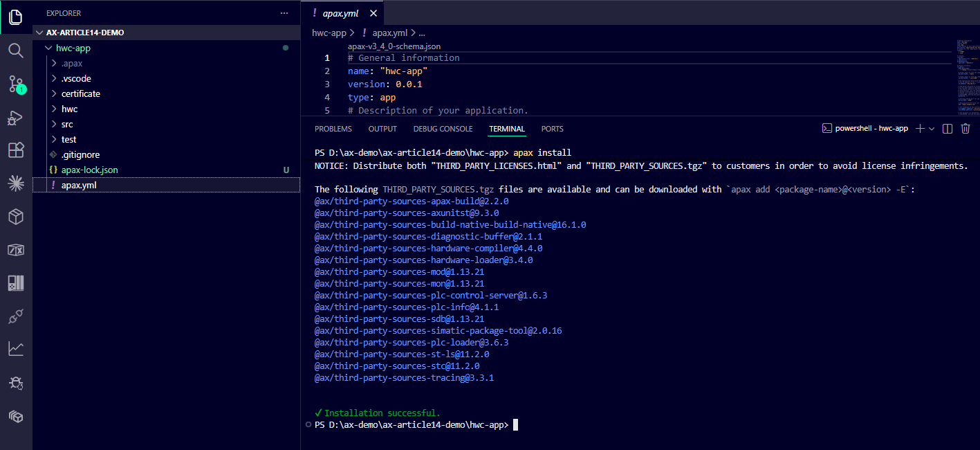Click the U git status beside apax-lock.json
This screenshot has width=980, height=450.
286,170
